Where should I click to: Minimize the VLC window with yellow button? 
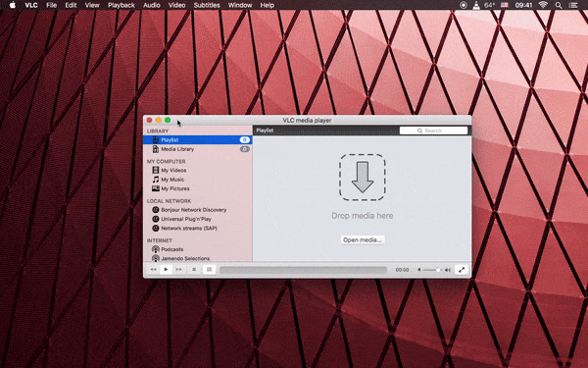pyautogui.click(x=158, y=120)
